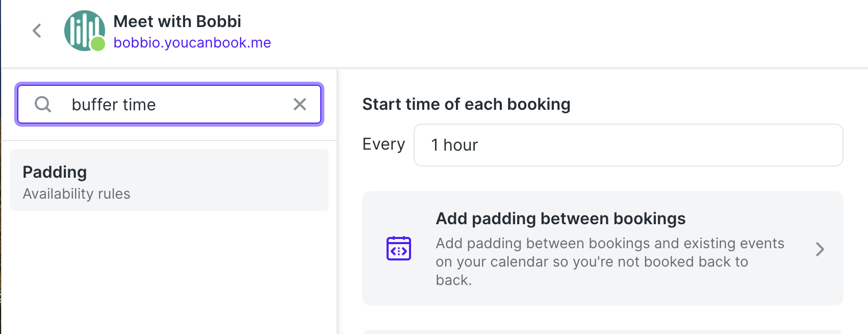This screenshot has height=334, width=868.
Task: Click the 'Meet with Bobbi' page title
Action: click(x=177, y=21)
